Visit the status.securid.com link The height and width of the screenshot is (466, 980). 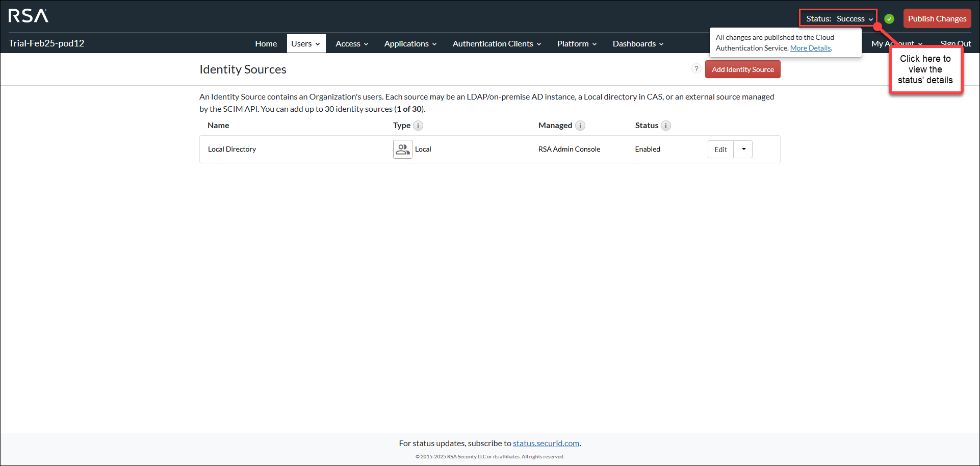[546, 443]
